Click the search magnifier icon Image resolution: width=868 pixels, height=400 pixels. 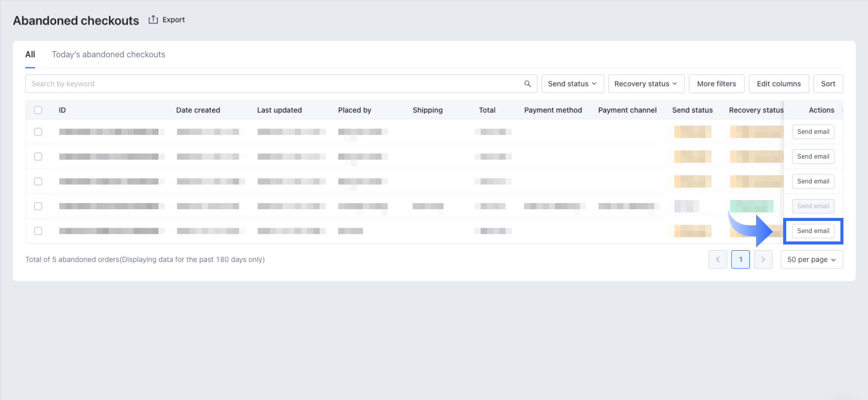(x=528, y=84)
